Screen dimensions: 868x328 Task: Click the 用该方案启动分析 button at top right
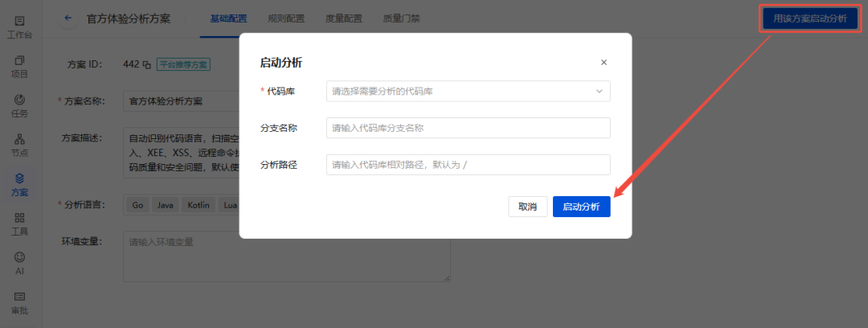pyautogui.click(x=810, y=18)
